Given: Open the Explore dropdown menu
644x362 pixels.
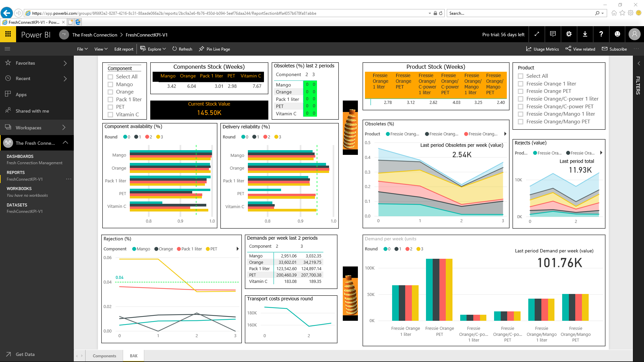Looking at the screenshot, I should [153, 49].
